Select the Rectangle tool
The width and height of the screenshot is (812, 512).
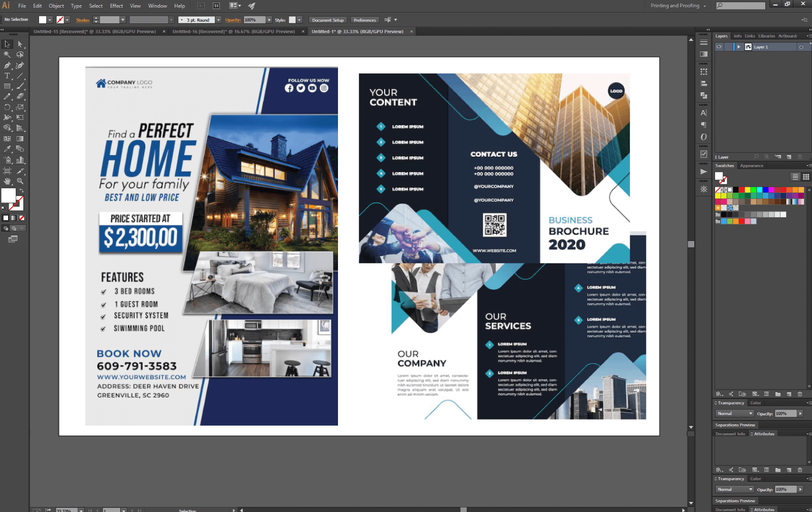tap(7, 87)
